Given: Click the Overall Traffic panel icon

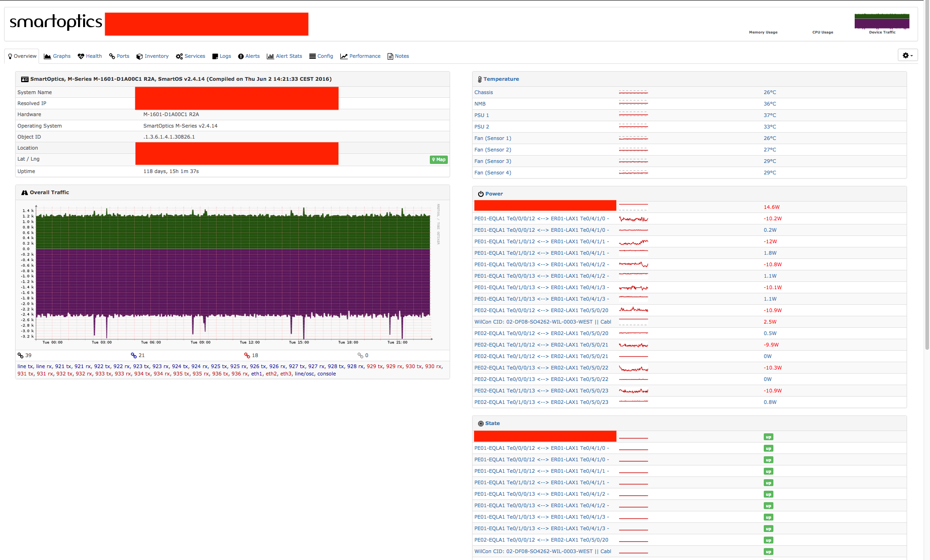Looking at the screenshot, I should point(25,192).
